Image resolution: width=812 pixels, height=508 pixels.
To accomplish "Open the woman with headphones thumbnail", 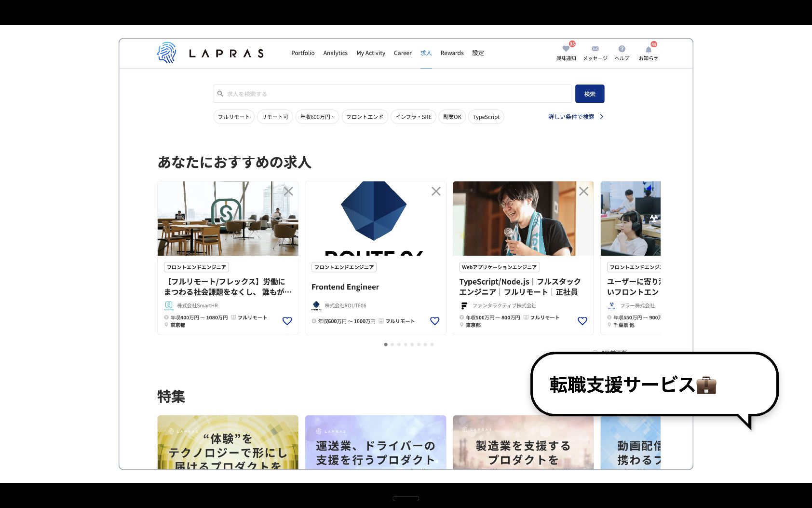I will [630, 219].
